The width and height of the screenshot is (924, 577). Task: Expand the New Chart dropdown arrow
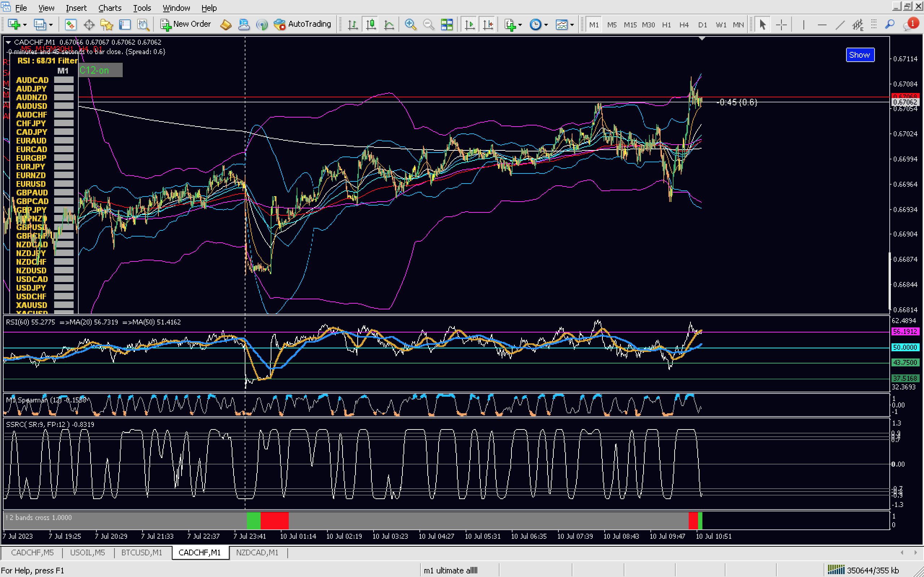[x=25, y=25]
